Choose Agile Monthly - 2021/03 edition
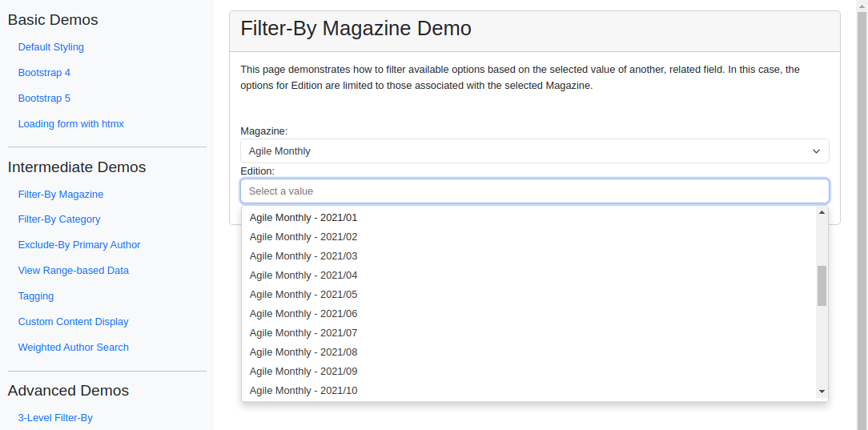The image size is (868, 430). pyautogui.click(x=529, y=256)
